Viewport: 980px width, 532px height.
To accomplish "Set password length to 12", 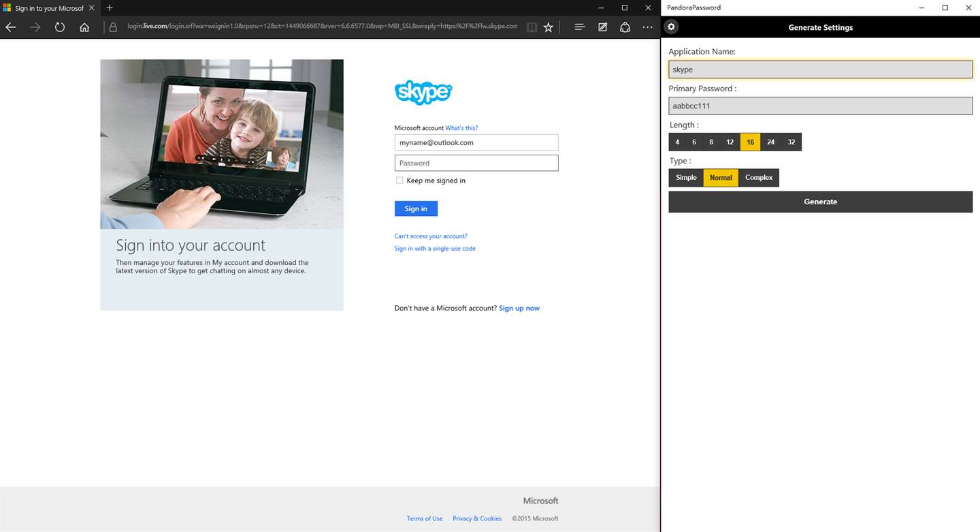I will point(730,142).
